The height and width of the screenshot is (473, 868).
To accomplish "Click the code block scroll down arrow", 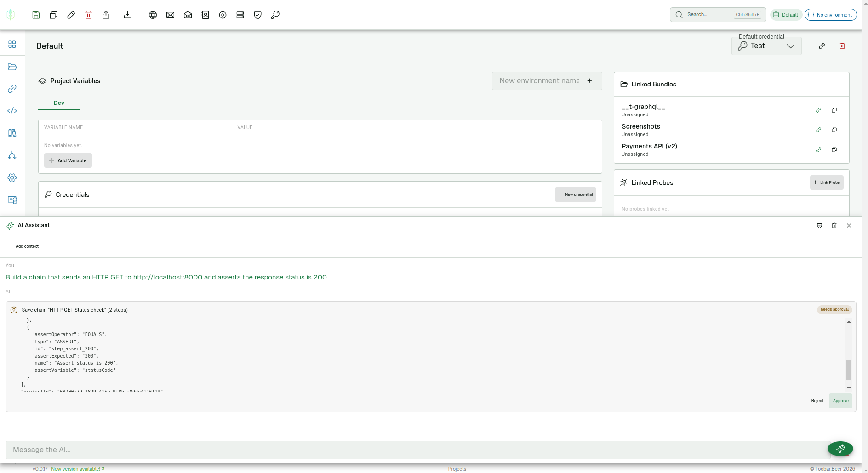I will (849, 388).
